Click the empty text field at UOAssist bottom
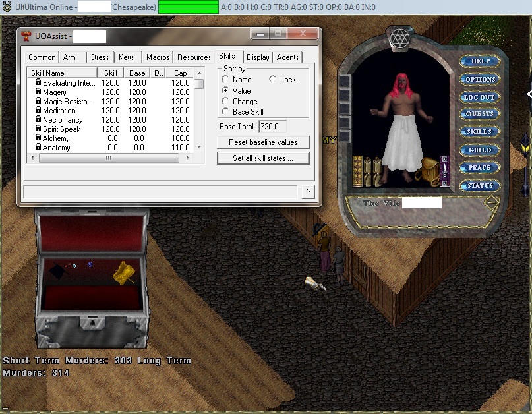The height and width of the screenshot is (414, 532). coord(160,192)
